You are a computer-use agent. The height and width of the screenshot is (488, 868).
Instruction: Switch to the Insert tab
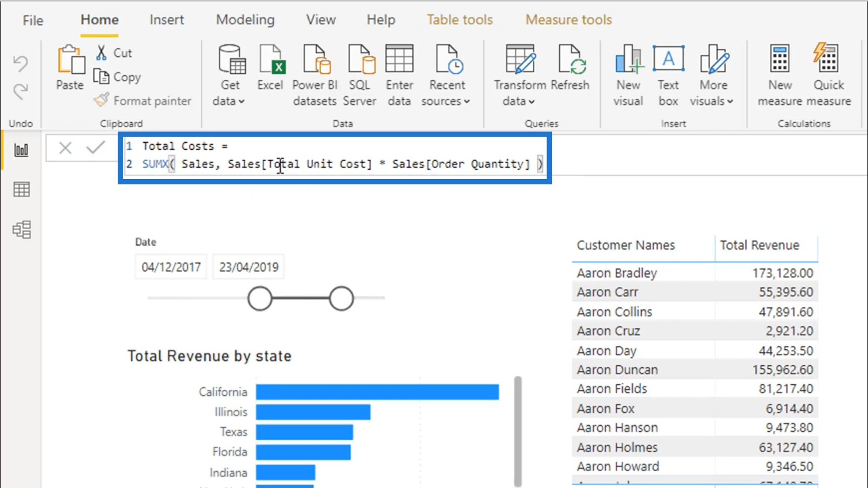tap(167, 20)
